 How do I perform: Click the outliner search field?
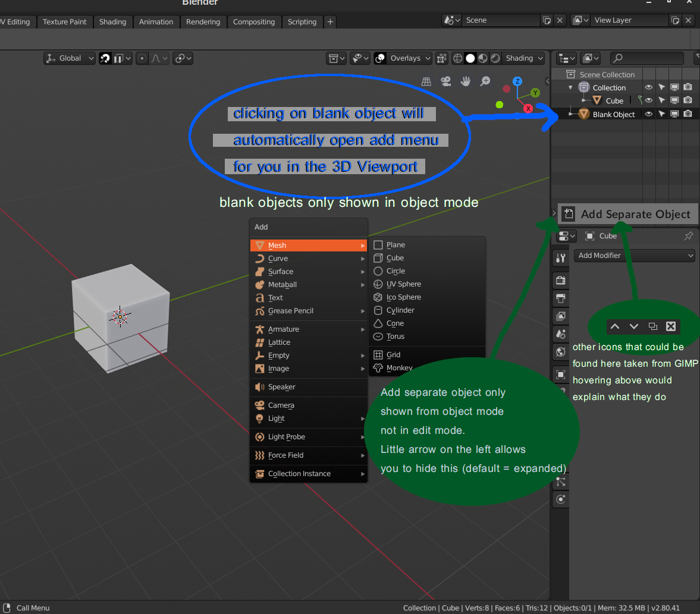pos(647,58)
